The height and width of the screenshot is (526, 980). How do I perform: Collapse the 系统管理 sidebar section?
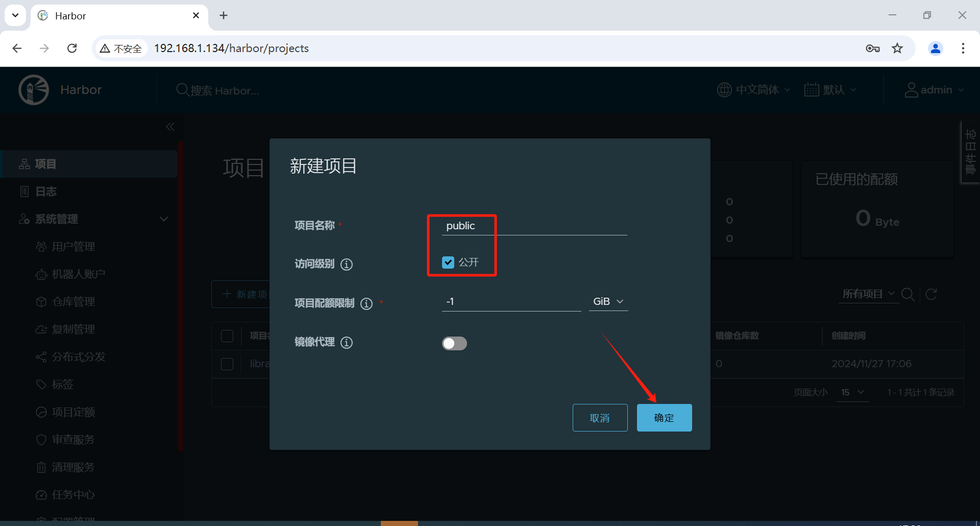[164, 219]
